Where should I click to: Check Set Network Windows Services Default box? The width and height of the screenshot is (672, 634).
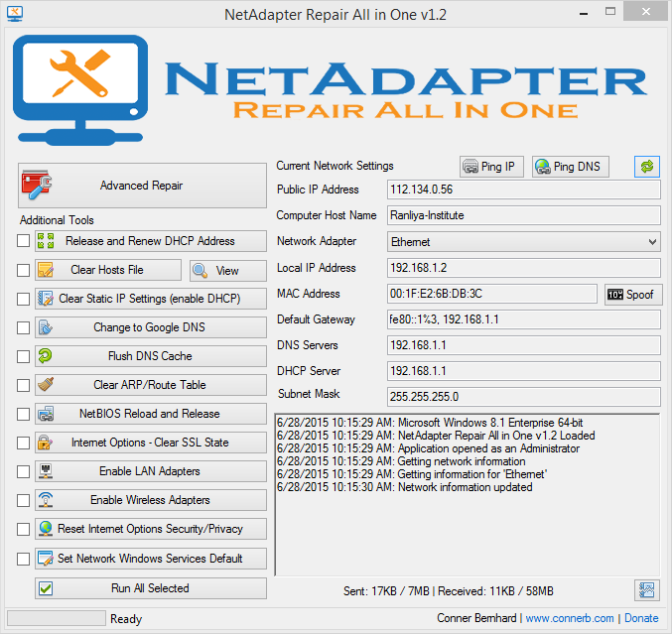coord(23,559)
